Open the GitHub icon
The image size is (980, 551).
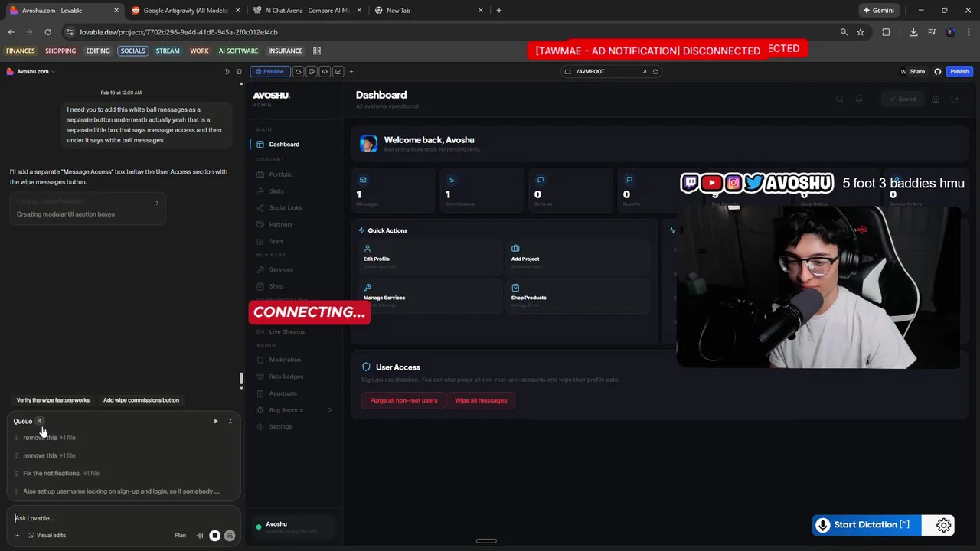(938, 71)
